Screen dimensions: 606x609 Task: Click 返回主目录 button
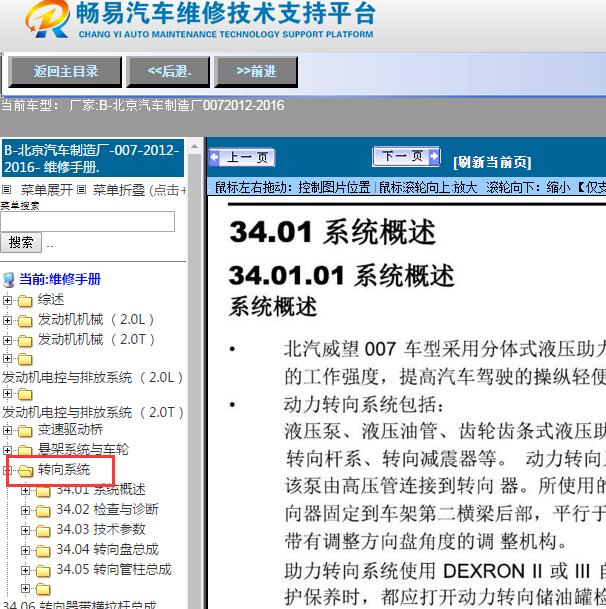tap(65, 71)
